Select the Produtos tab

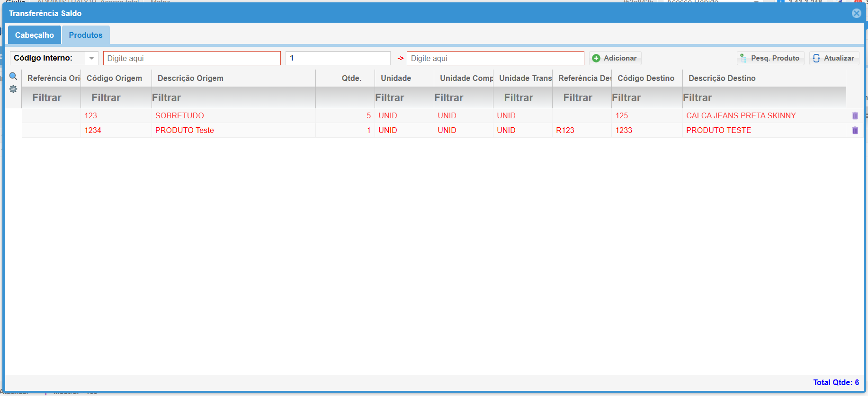click(x=86, y=35)
